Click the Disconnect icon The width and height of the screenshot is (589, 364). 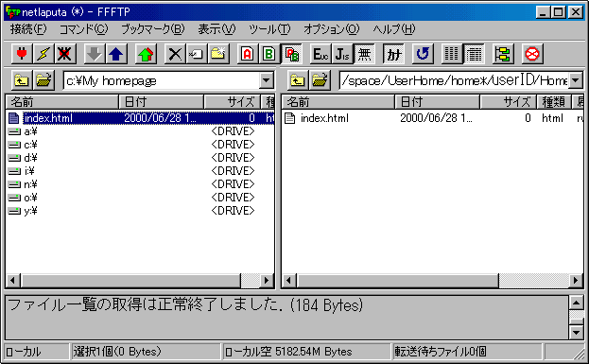click(64, 54)
